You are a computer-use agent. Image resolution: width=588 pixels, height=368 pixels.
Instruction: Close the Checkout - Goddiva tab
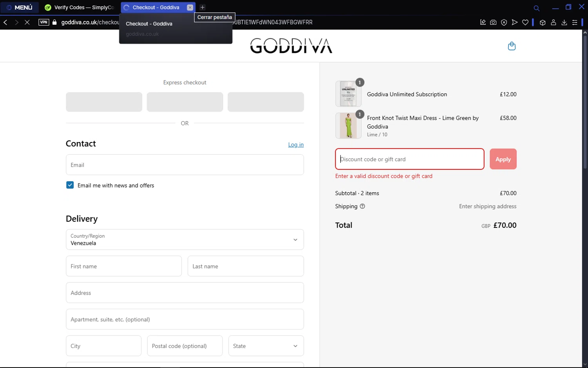click(190, 7)
